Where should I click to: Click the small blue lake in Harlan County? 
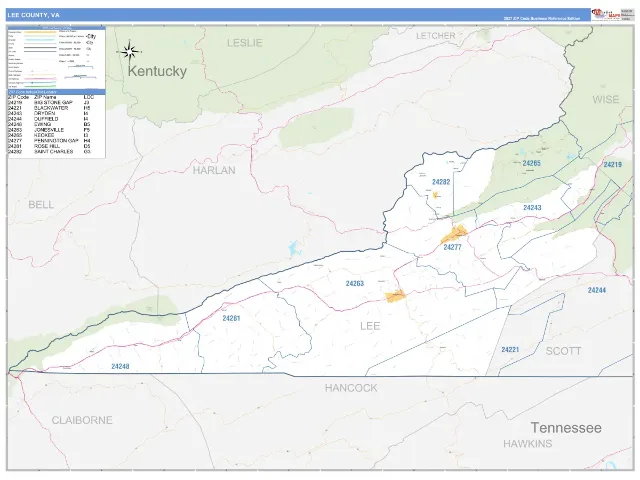click(294, 247)
